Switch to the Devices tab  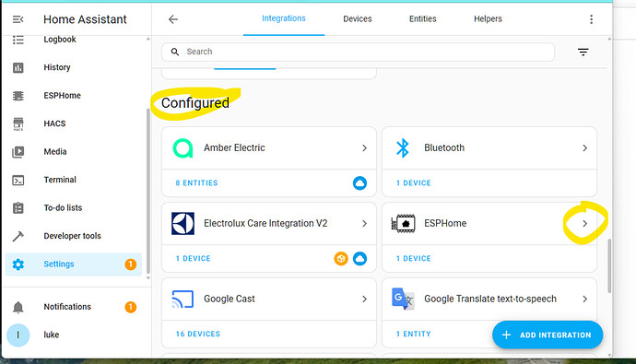pyautogui.click(x=358, y=18)
